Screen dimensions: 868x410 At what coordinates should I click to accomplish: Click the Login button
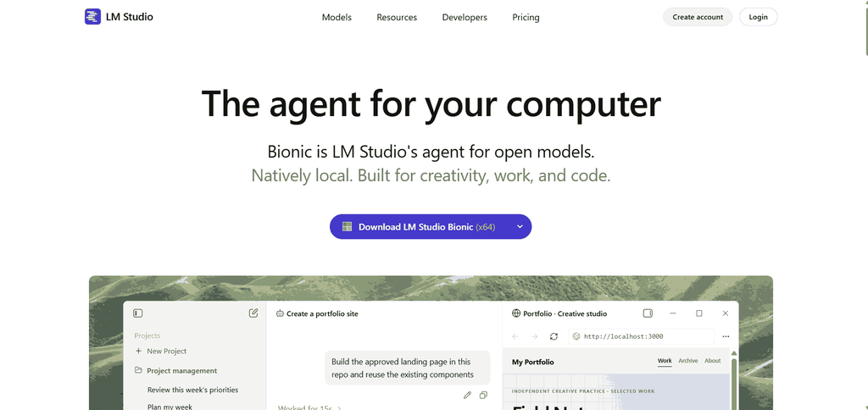point(759,17)
